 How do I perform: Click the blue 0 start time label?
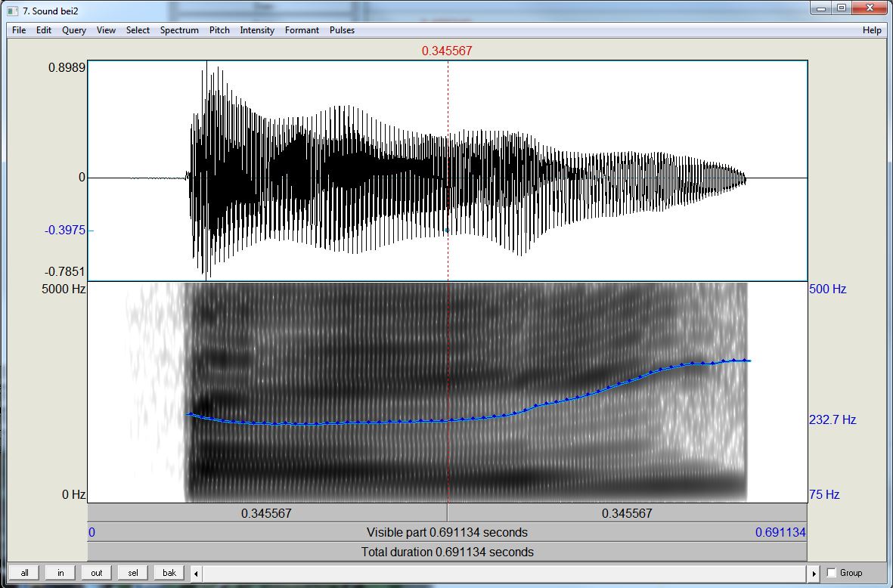coord(91,532)
